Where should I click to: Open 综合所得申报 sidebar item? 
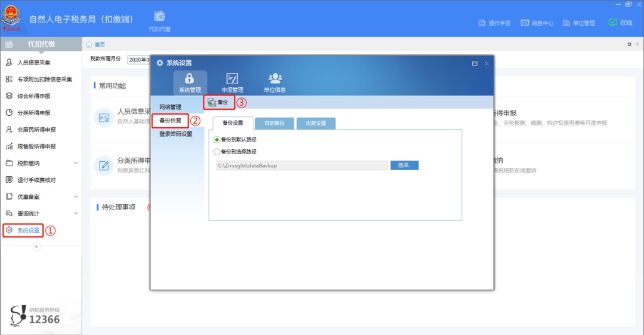[x=33, y=96]
